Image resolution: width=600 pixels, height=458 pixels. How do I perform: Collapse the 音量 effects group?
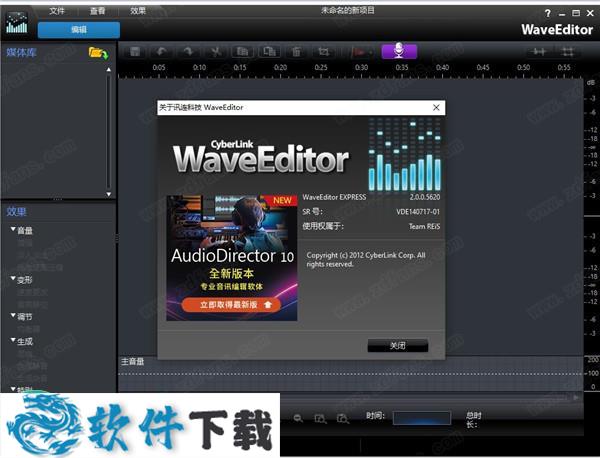point(13,229)
